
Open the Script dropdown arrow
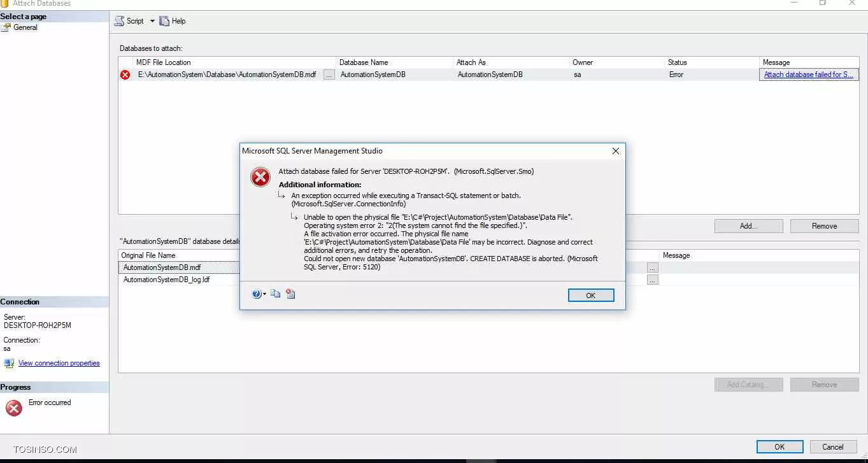(x=152, y=21)
